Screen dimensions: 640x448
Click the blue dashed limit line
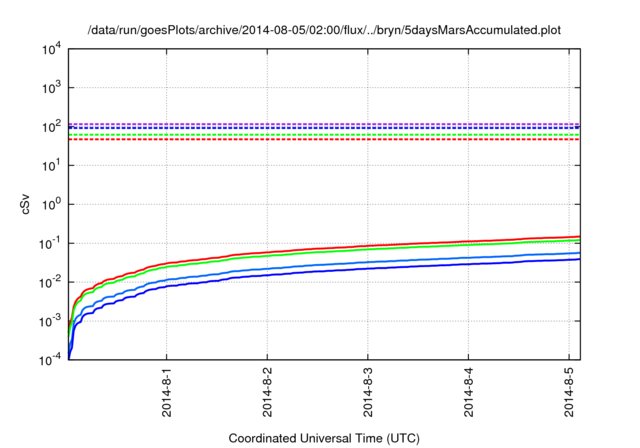pos(324,128)
